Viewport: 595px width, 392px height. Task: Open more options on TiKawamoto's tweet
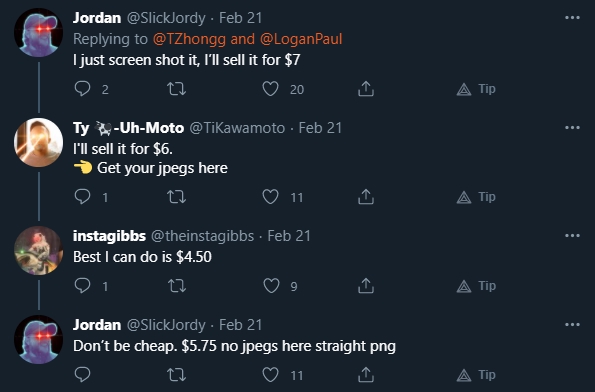(x=572, y=128)
